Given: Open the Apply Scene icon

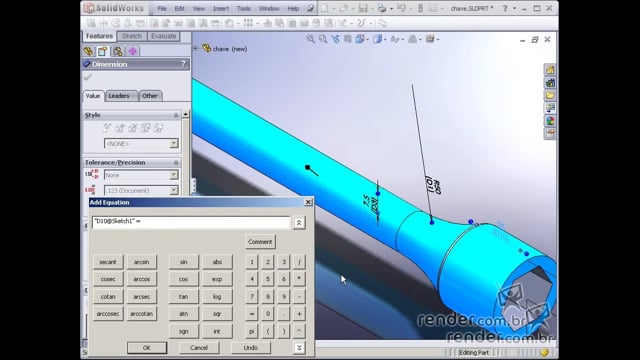Looking at the screenshot, I should tap(413, 39).
